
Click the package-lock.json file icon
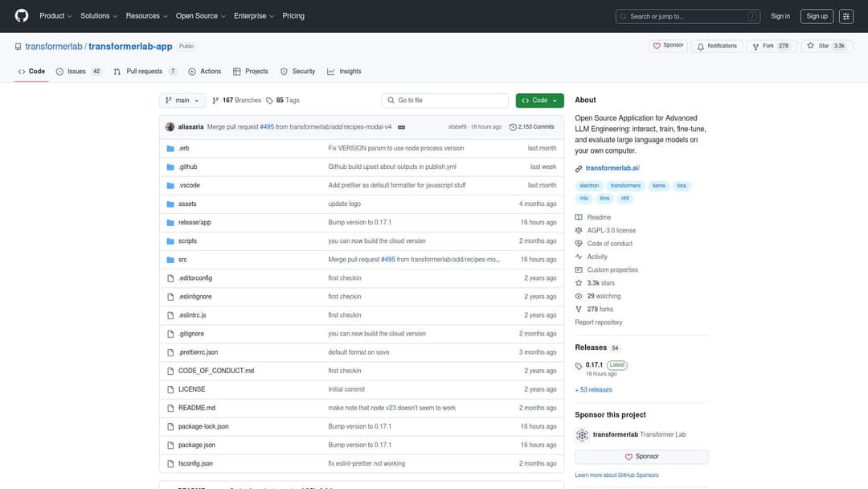point(170,426)
